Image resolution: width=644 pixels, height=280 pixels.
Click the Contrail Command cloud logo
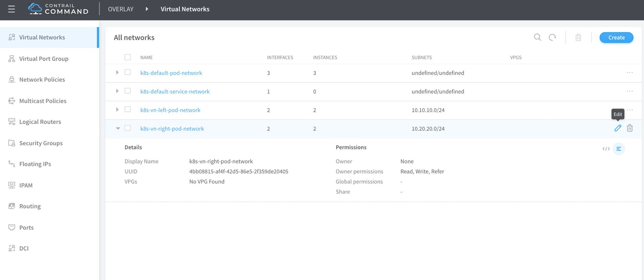[x=35, y=9]
